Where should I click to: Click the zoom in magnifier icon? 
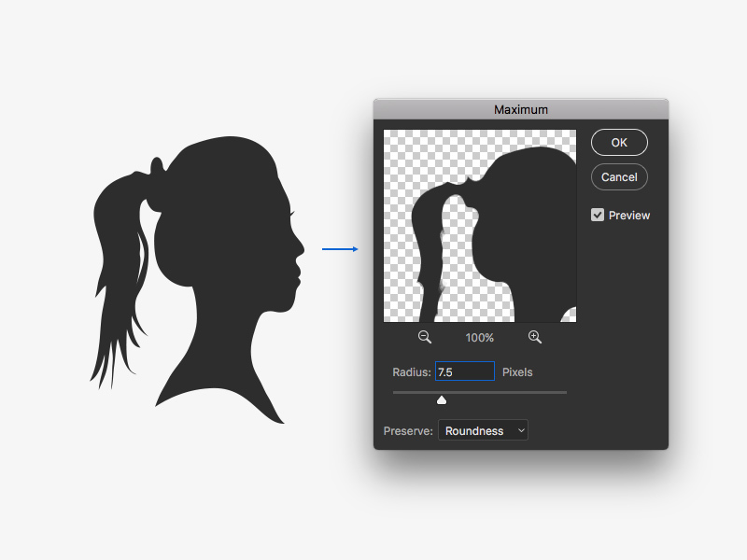click(535, 337)
